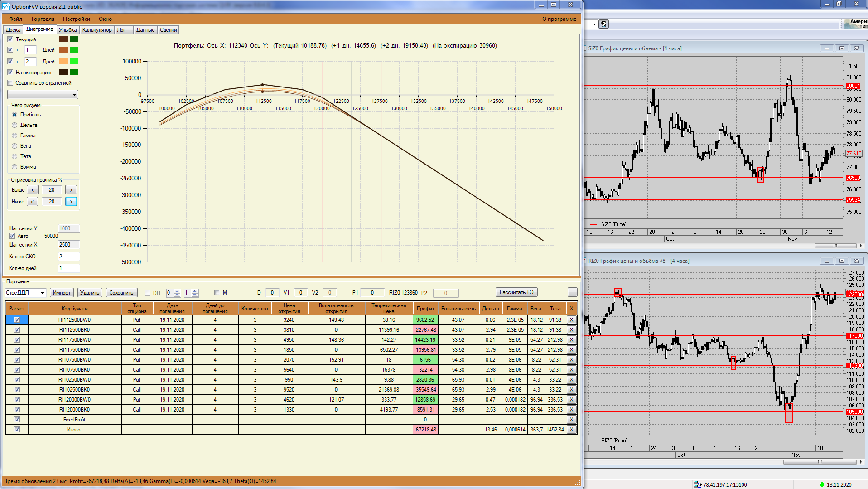Image resolution: width=868 pixels, height=489 pixels.
Task: Remove the RI112500BK0 Call row with X
Action: (572, 330)
